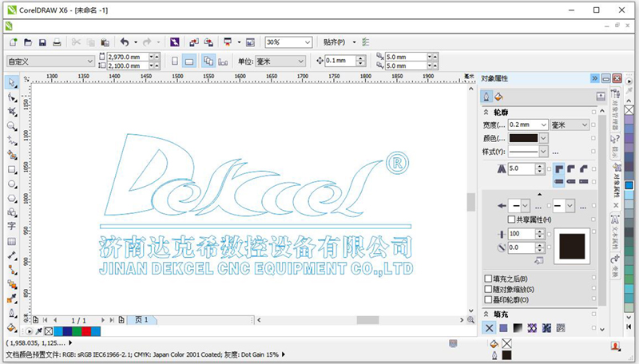Viewport: 639px width, 364px height.
Task: Click the Import icon
Action: click(194, 42)
